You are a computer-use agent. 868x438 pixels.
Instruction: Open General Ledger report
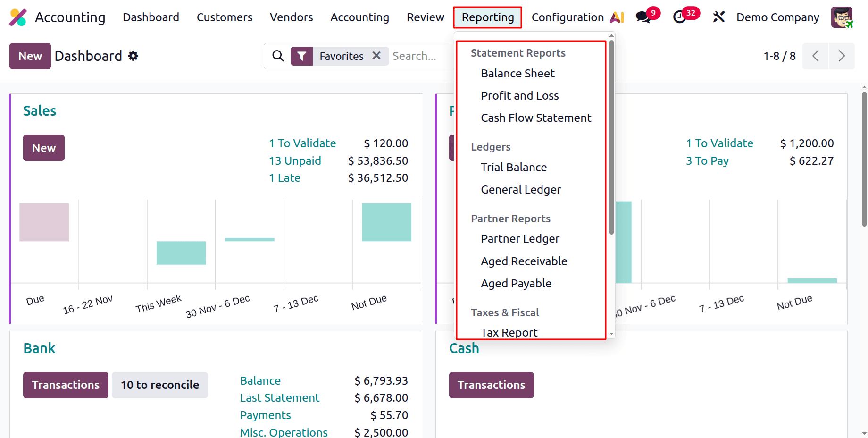tap(521, 190)
